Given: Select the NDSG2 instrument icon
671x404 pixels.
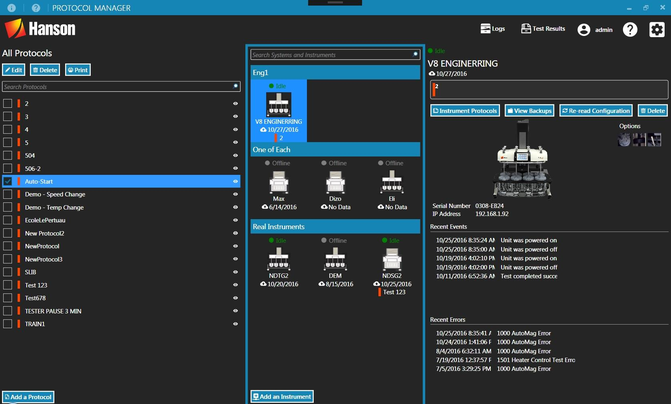Looking at the screenshot, I should point(392,260).
